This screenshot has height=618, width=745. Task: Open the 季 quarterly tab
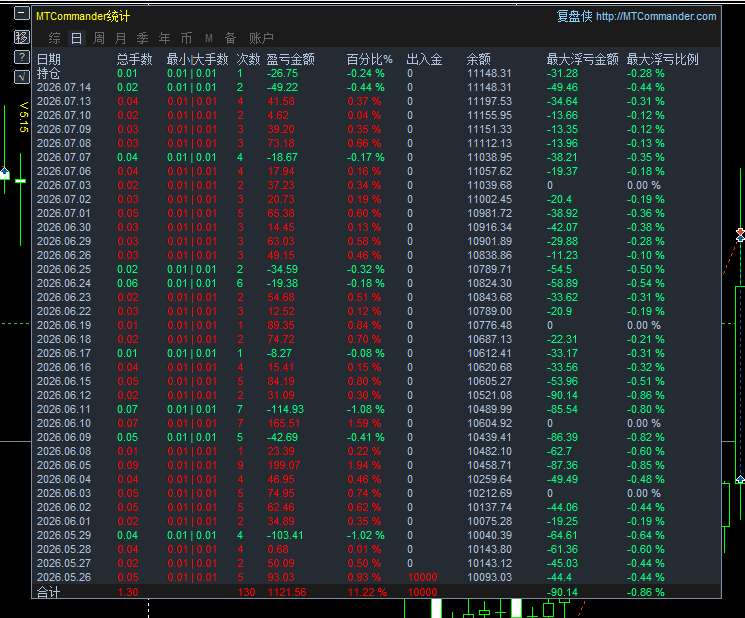143,38
